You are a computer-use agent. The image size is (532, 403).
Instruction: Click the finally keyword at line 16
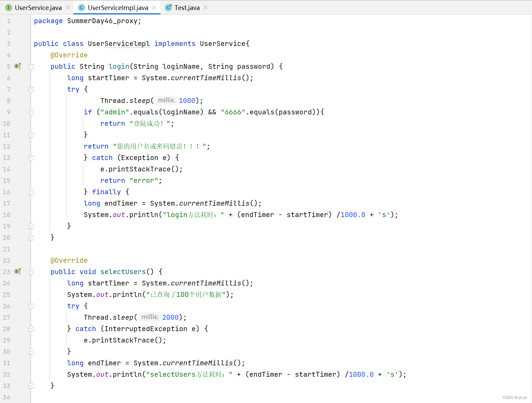(106, 192)
